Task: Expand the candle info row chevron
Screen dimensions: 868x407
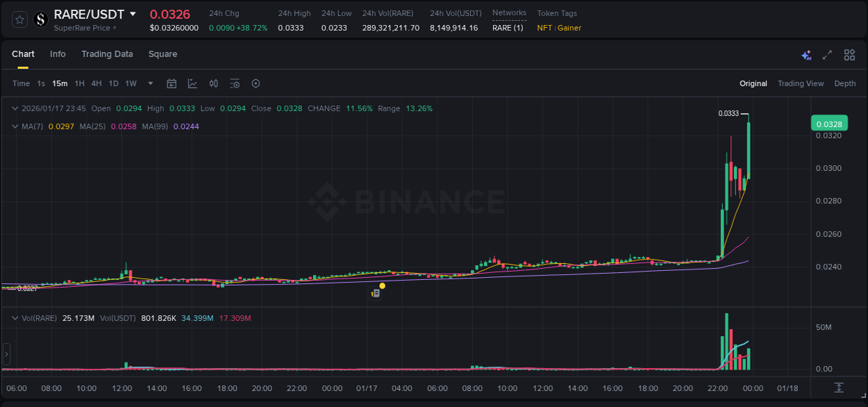Action: tap(15, 108)
